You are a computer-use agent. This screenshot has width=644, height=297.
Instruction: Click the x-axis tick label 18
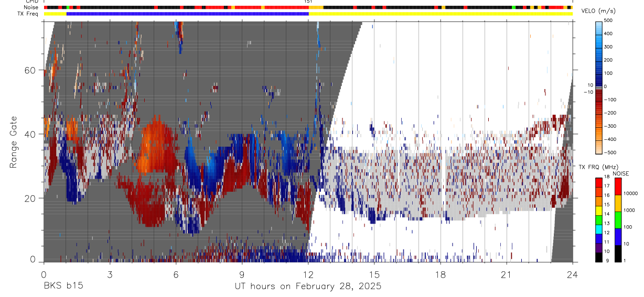point(441,274)
